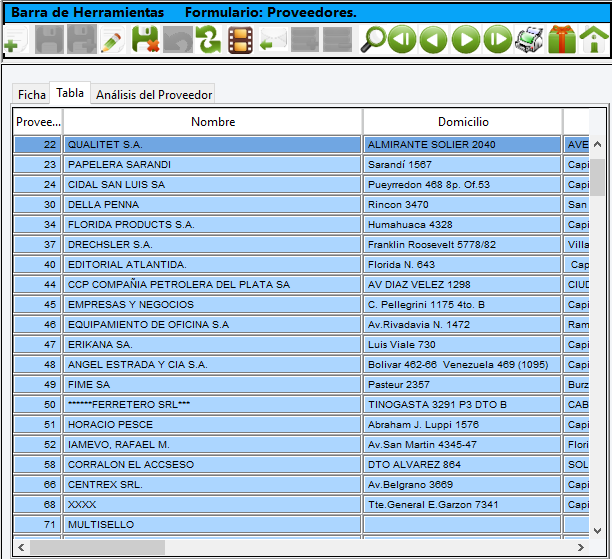Click the greyed-out save-and-new disk icon
This screenshot has height=559, width=612.
pyautogui.click(x=82, y=39)
